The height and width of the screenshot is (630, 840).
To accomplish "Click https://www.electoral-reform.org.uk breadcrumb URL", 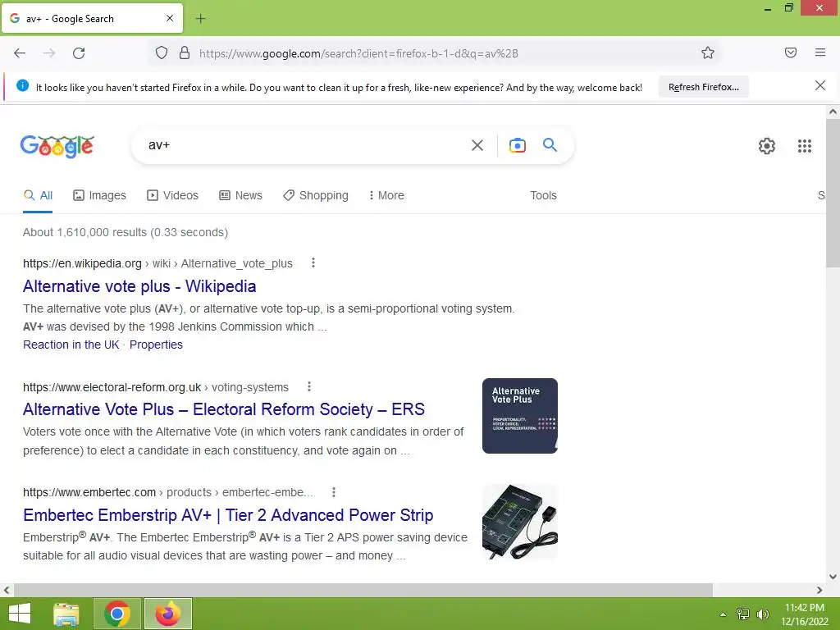I will 112,387.
